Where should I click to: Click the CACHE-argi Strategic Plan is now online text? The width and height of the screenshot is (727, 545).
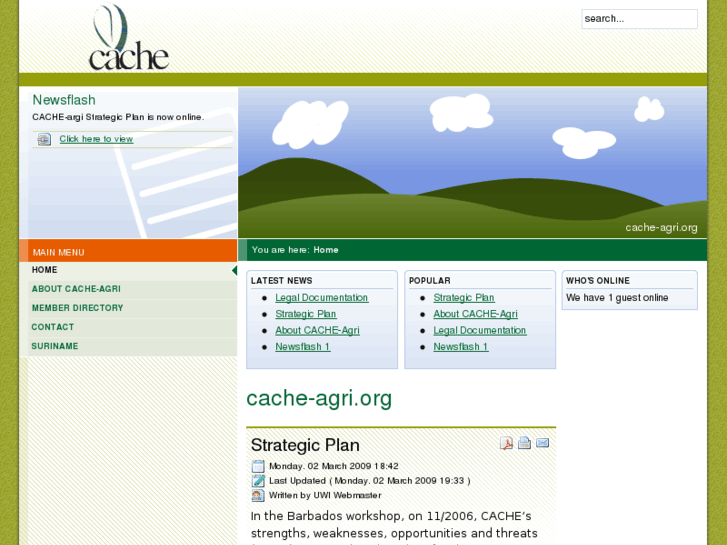[x=118, y=117]
